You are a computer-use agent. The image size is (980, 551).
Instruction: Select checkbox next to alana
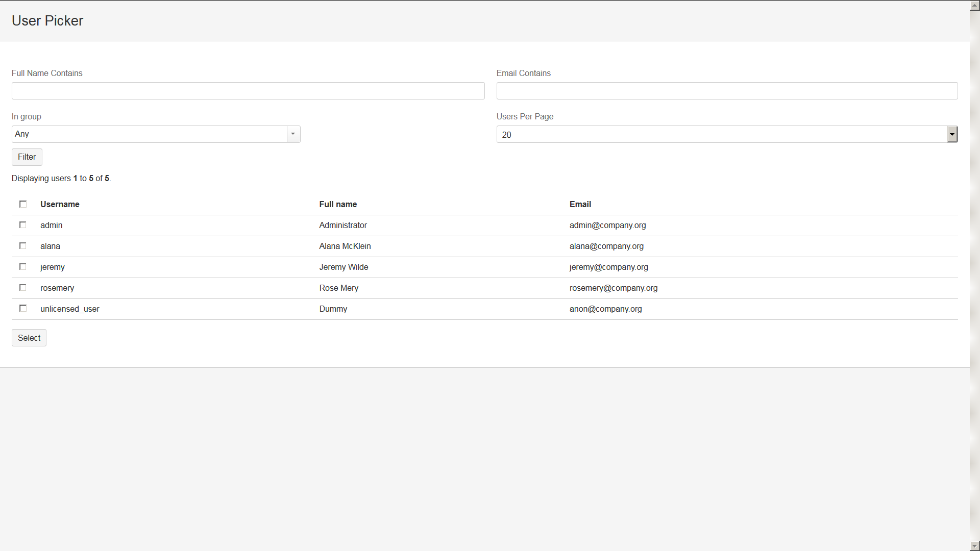[x=23, y=246]
